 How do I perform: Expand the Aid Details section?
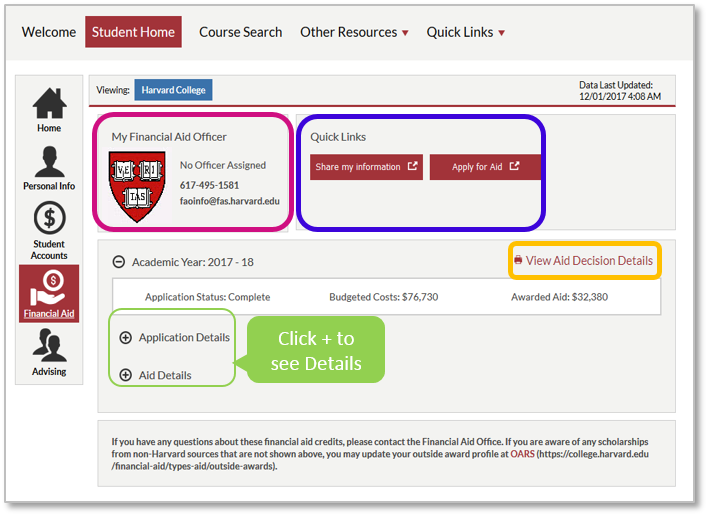pos(126,376)
